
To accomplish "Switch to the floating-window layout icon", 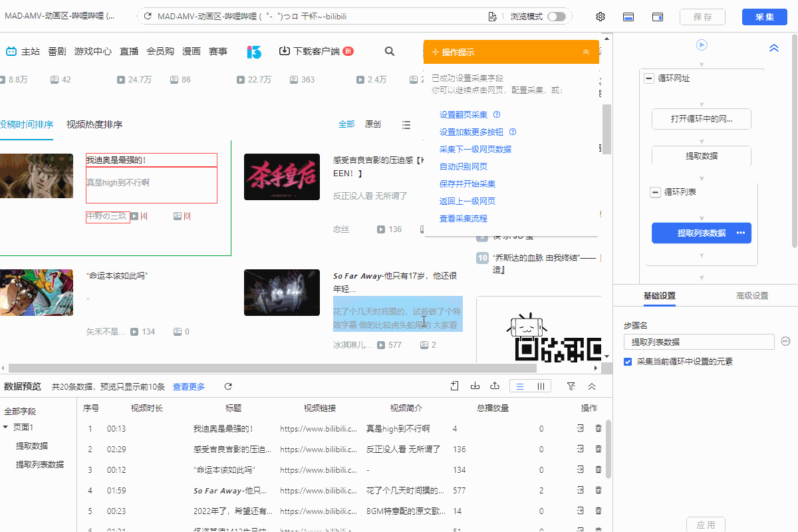I will coord(658,17).
